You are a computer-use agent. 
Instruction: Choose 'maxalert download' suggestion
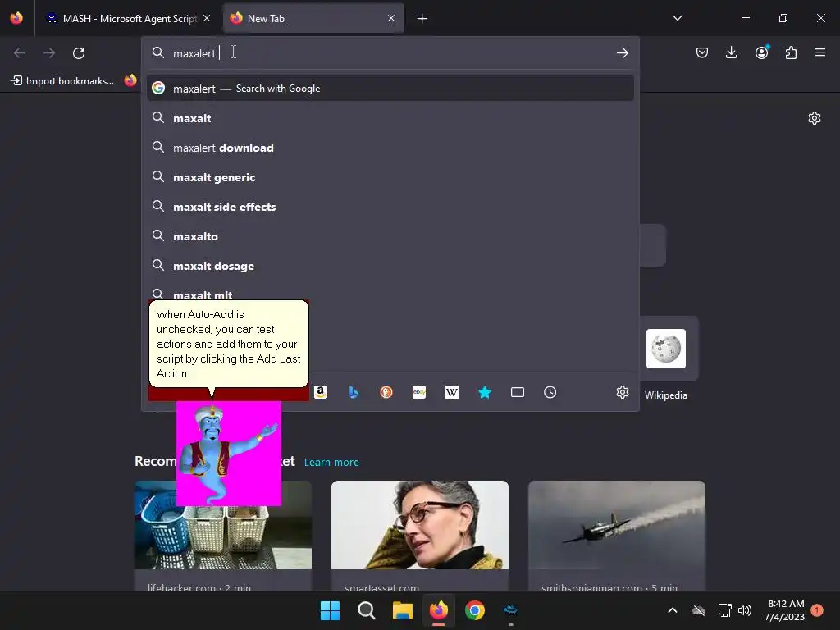pyautogui.click(x=390, y=148)
